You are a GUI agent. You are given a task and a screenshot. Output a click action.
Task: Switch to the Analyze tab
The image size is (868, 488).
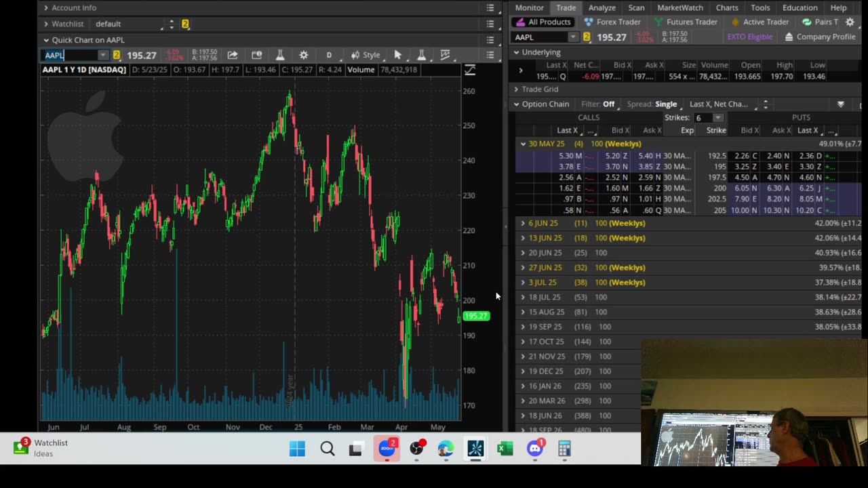point(601,7)
